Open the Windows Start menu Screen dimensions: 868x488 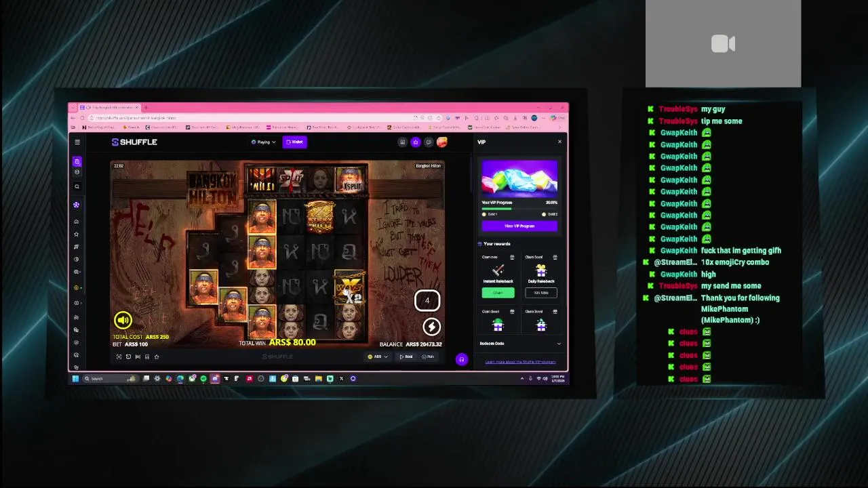click(75, 379)
